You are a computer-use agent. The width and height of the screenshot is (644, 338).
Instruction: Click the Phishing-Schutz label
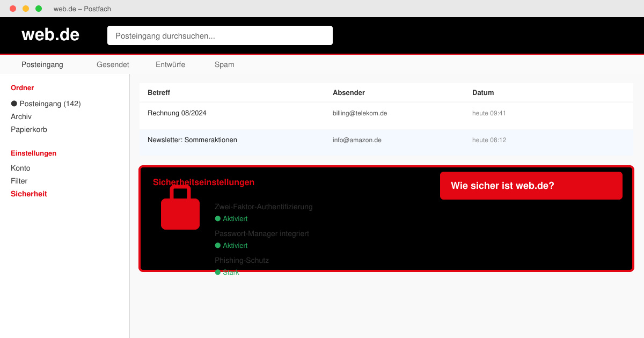point(242,260)
